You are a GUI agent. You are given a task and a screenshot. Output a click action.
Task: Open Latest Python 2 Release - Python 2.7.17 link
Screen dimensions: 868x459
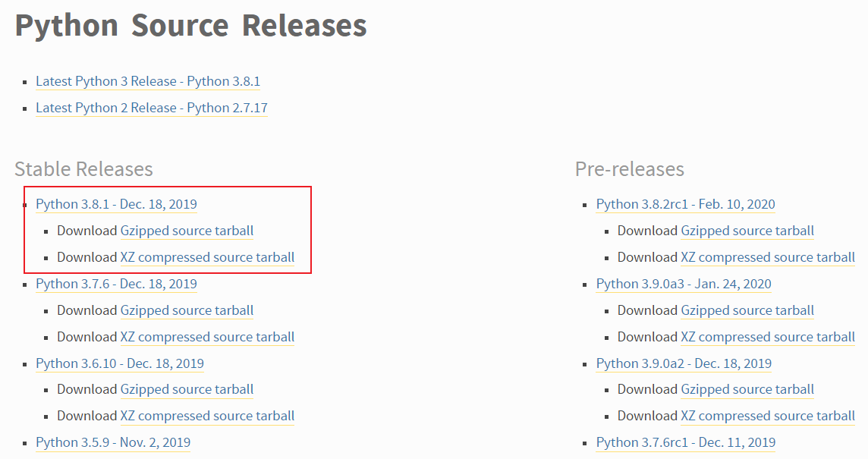click(151, 108)
